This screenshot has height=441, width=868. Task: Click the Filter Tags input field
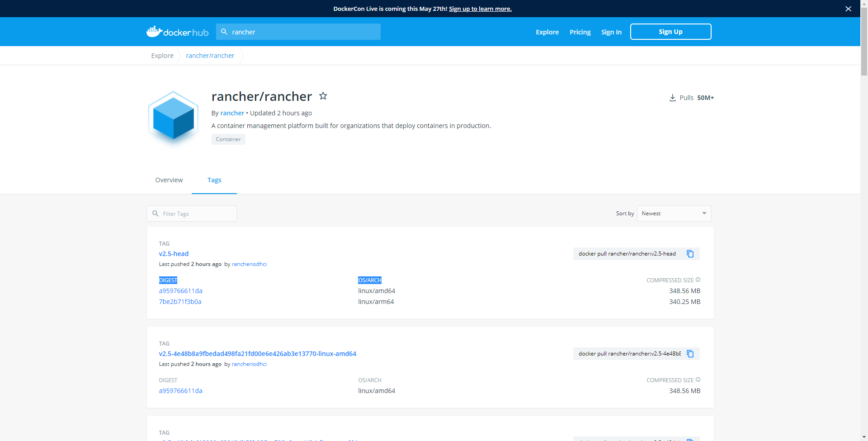click(191, 213)
